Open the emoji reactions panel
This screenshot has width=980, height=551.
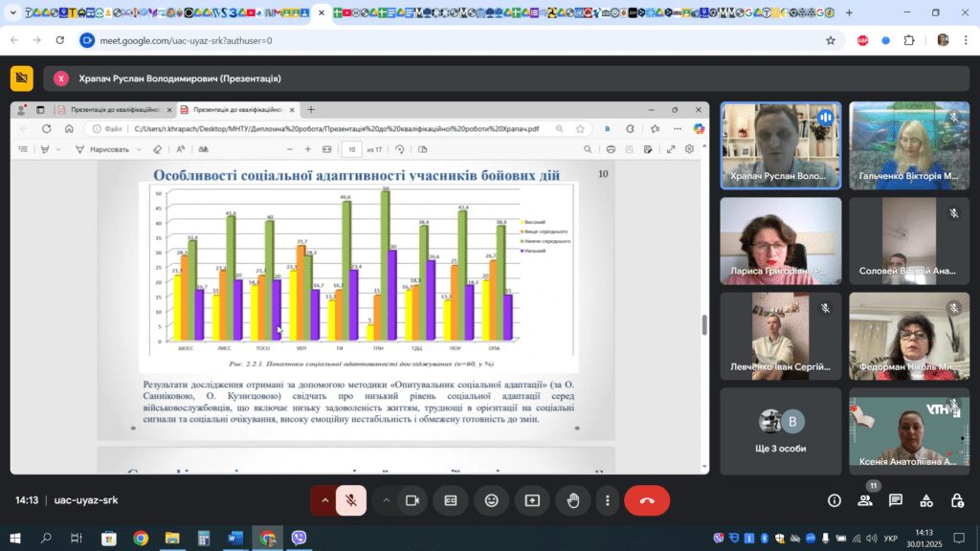(x=491, y=500)
